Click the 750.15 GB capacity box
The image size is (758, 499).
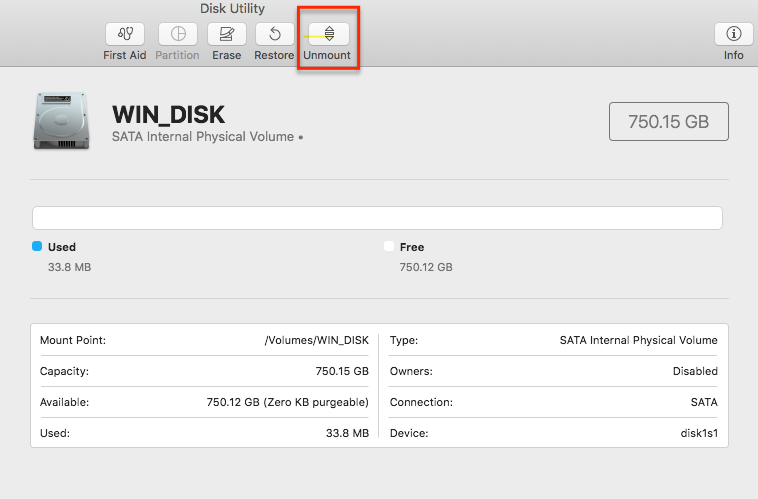(669, 121)
